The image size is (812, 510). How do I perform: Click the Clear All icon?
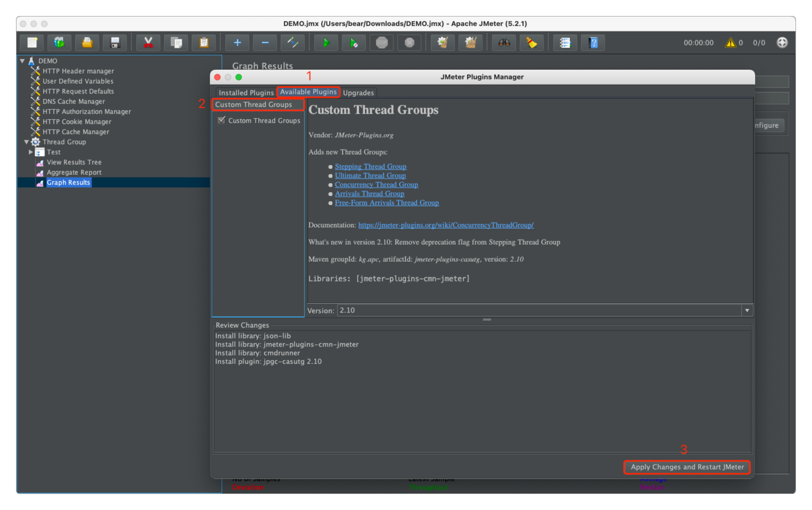[x=471, y=43]
